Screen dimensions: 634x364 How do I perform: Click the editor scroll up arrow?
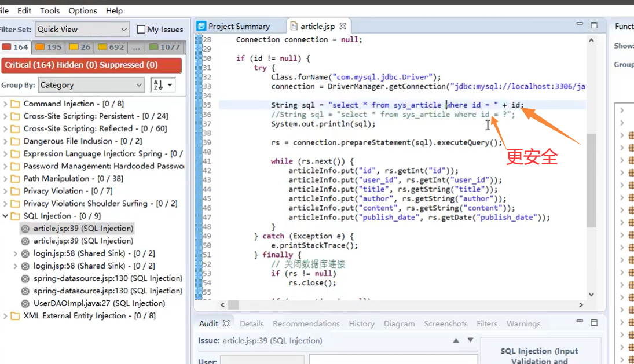(x=591, y=41)
